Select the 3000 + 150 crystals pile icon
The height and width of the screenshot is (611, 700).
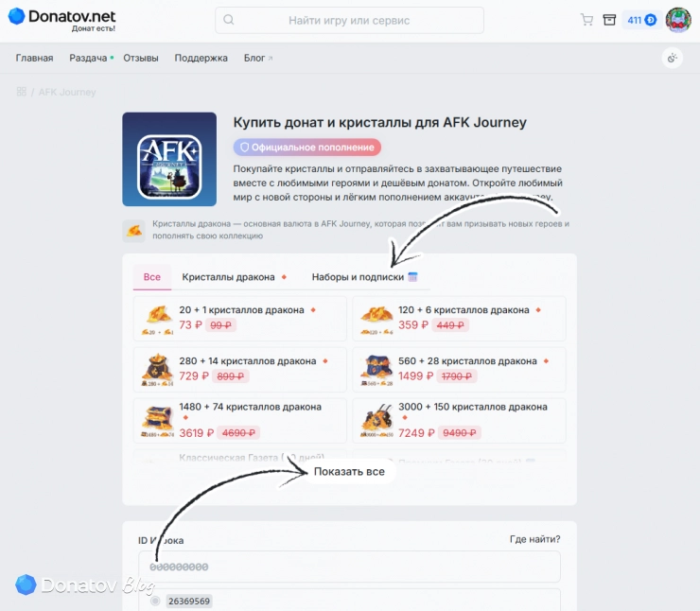click(376, 421)
